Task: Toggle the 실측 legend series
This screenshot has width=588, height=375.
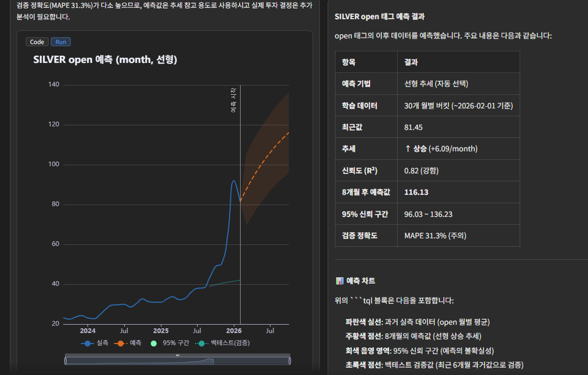Action: (95, 343)
